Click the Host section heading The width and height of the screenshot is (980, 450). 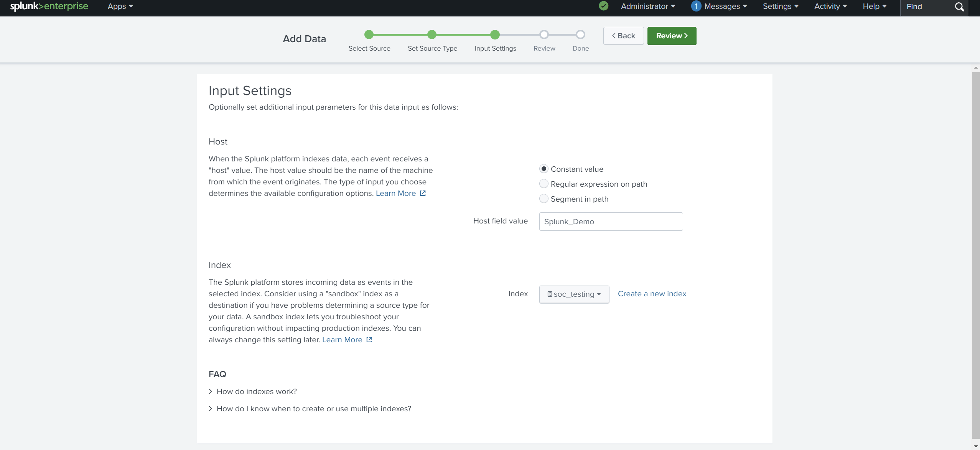point(218,141)
